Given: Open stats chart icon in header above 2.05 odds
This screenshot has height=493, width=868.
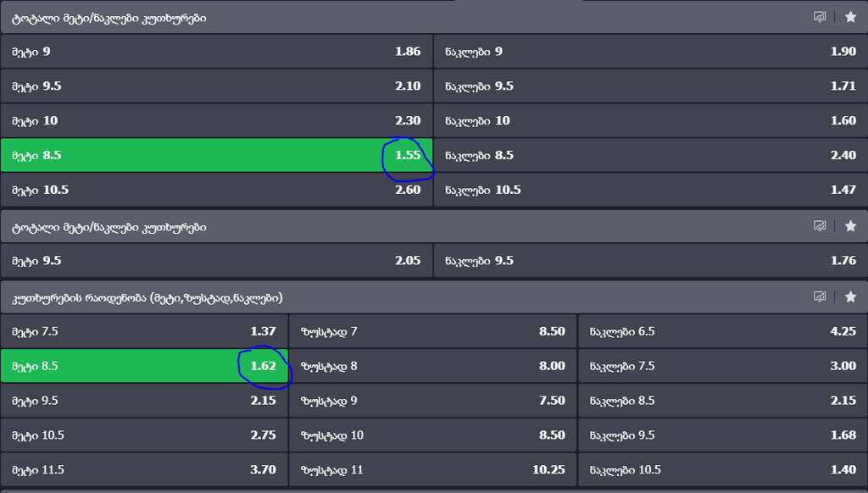Looking at the screenshot, I should [x=820, y=226].
